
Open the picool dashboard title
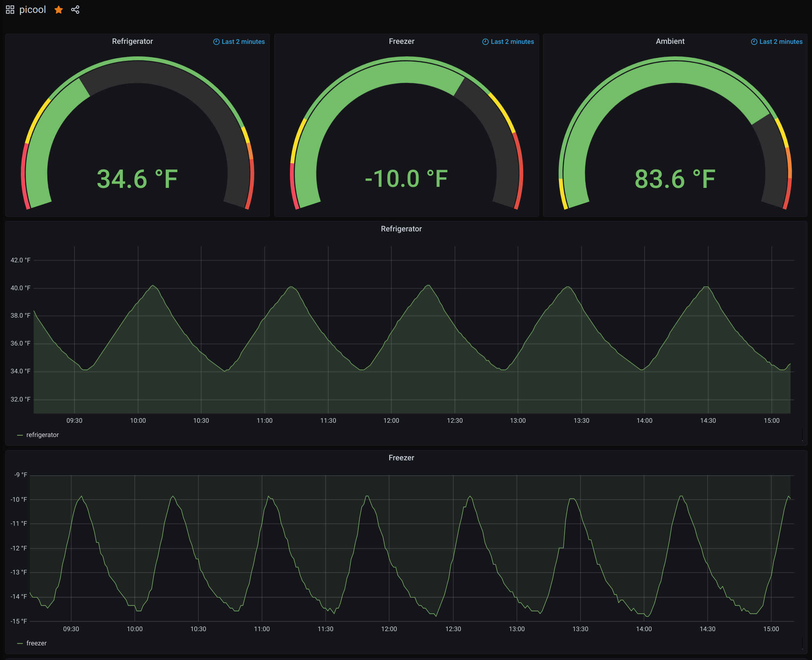click(33, 10)
